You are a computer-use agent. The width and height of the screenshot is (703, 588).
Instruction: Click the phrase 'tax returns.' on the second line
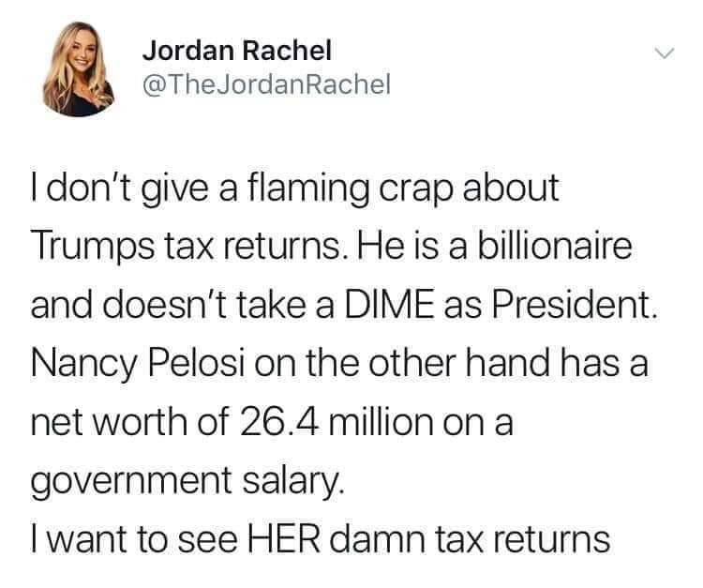pos(255,248)
